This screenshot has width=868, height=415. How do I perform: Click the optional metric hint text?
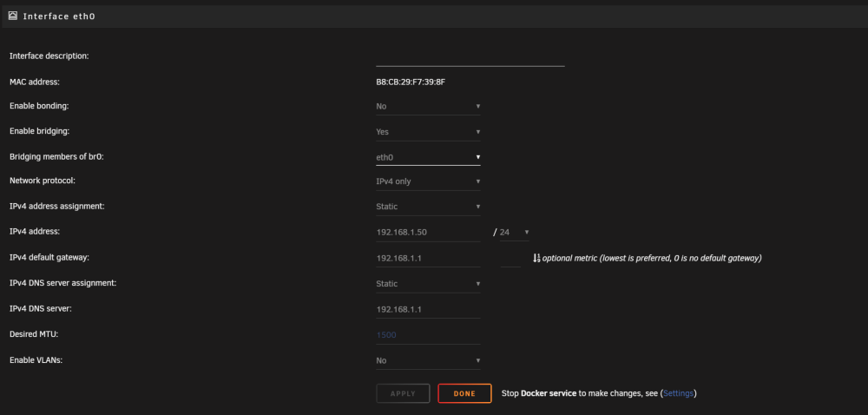point(652,259)
